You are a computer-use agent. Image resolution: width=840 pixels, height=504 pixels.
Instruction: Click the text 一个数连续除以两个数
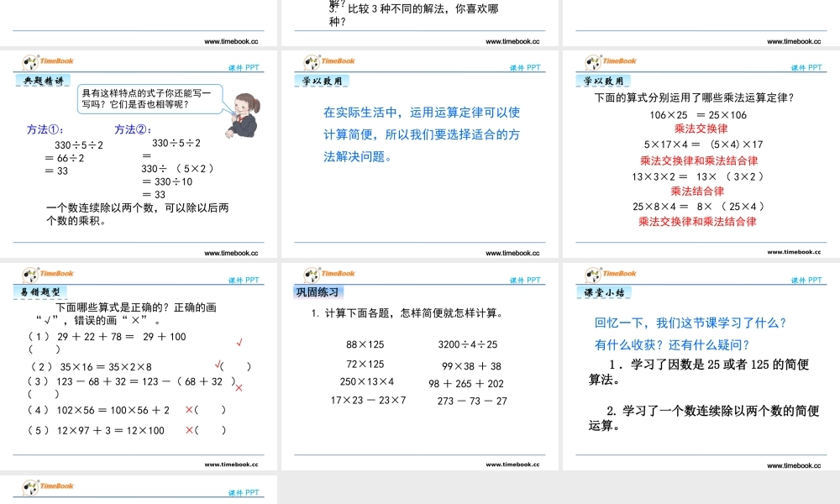pyautogui.click(x=138, y=214)
